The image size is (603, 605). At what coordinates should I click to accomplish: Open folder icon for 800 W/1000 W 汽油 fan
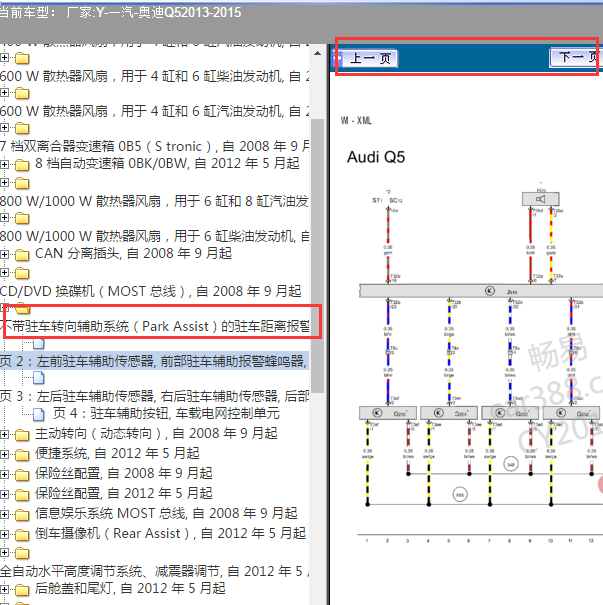(22, 183)
